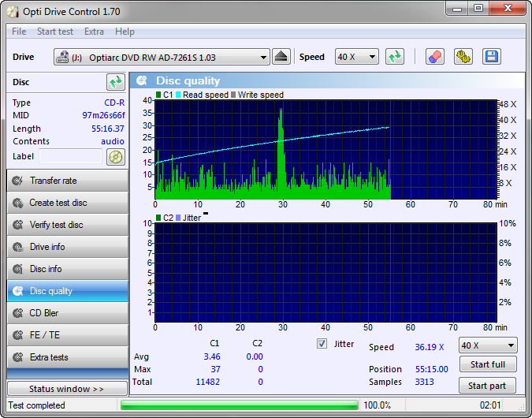Click the Speed value 36.19 X
This screenshot has height=418, width=532.
pos(430,347)
